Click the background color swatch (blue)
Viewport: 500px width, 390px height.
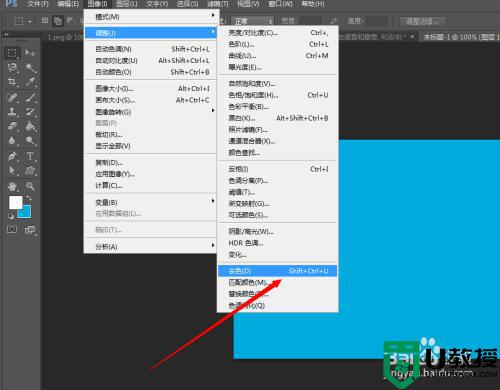pyautogui.click(x=26, y=213)
